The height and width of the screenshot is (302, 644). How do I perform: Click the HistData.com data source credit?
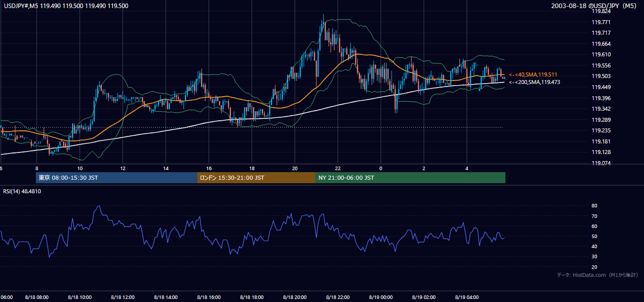(x=598, y=275)
